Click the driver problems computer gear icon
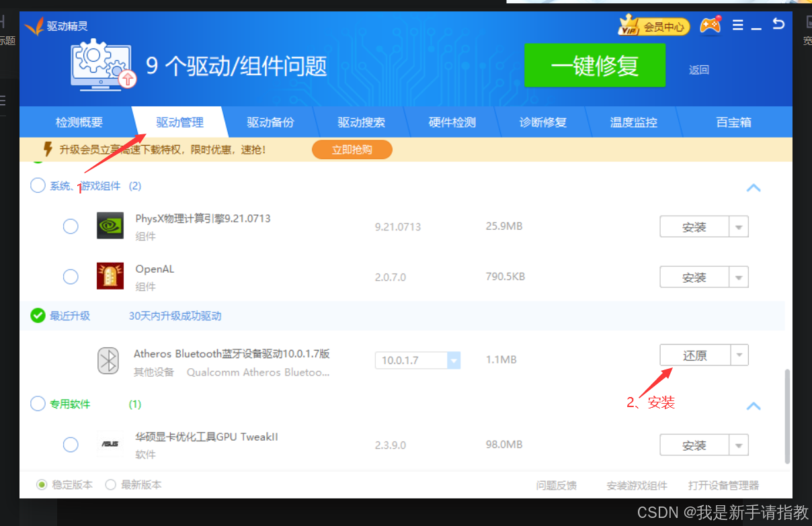 pos(104,64)
